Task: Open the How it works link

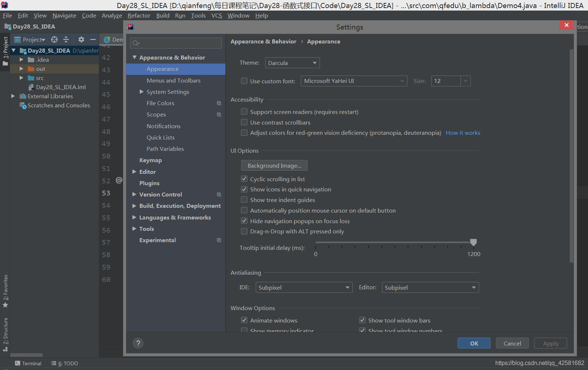Action: pyautogui.click(x=463, y=133)
